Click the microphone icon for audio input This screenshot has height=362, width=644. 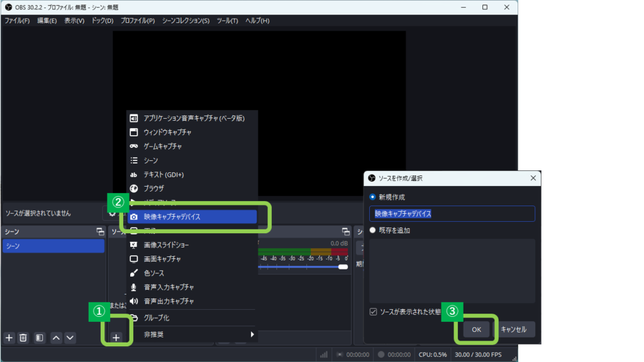click(x=133, y=287)
